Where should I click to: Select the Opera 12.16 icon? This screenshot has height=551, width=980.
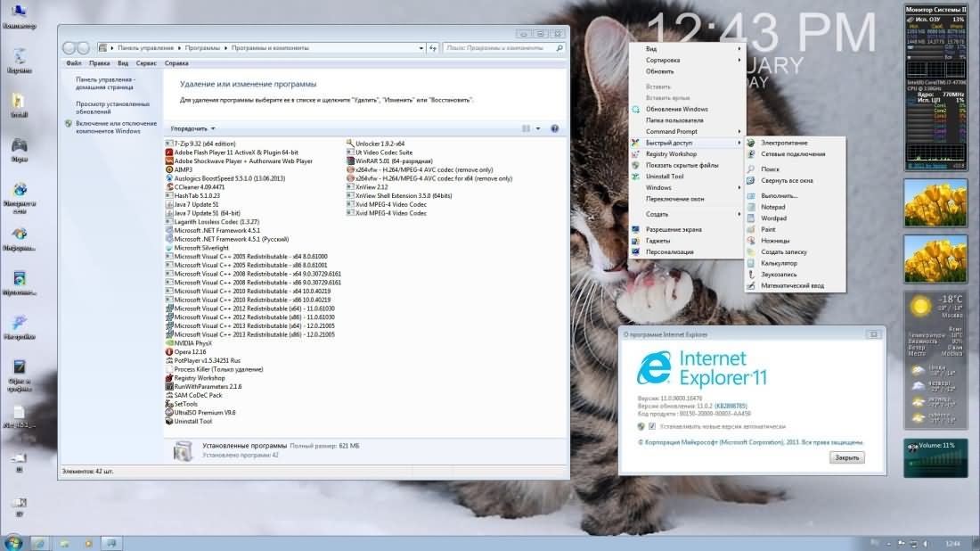coord(168,352)
